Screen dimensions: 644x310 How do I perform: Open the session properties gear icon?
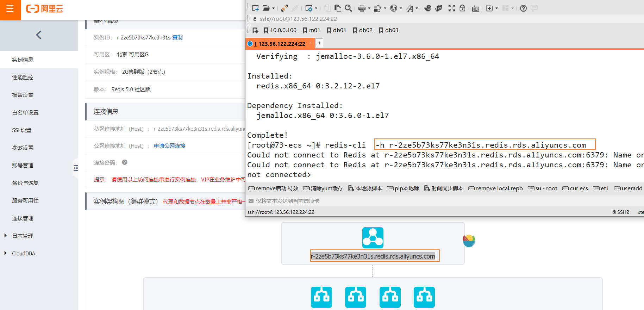(309, 8)
